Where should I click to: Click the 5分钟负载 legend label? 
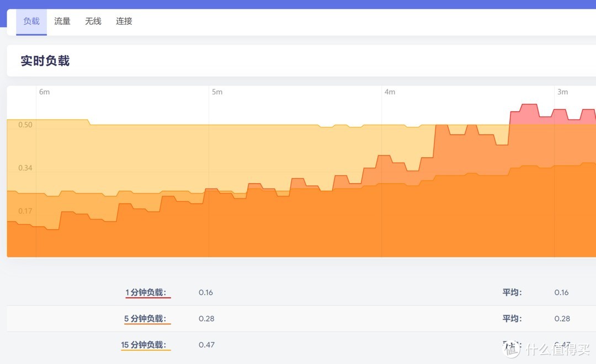147,318
